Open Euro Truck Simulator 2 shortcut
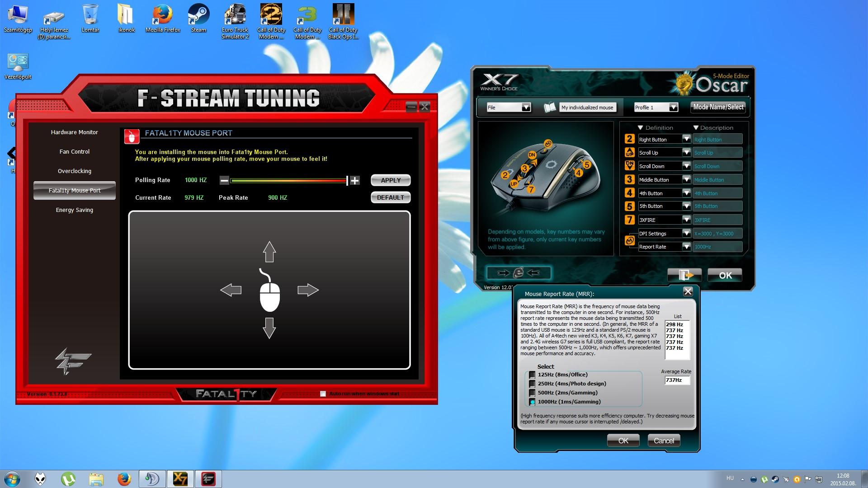Viewport: 868px width, 488px height. click(235, 21)
